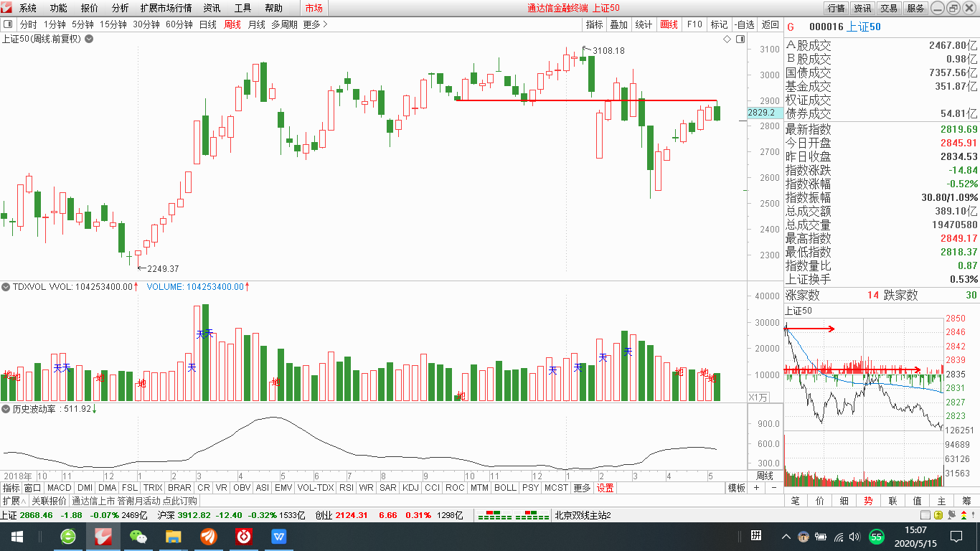The image size is (980, 551).
Task: Click the red horizontal line drawn on chart
Action: click(586, 100)
